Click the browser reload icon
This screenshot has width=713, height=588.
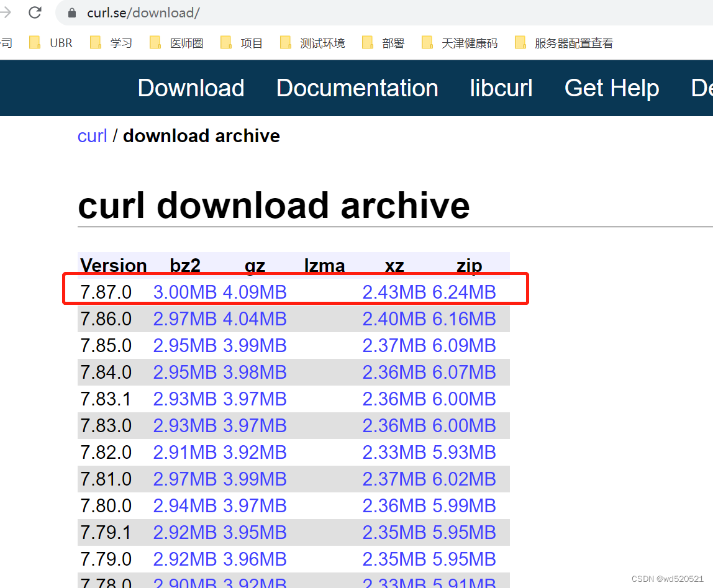coord(35,12)
